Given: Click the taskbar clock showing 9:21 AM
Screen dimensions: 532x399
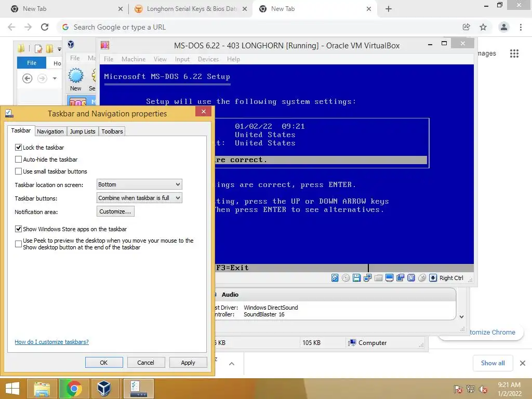Looking at the screenshot, I should pyautogui.click(x=509, y=389).
